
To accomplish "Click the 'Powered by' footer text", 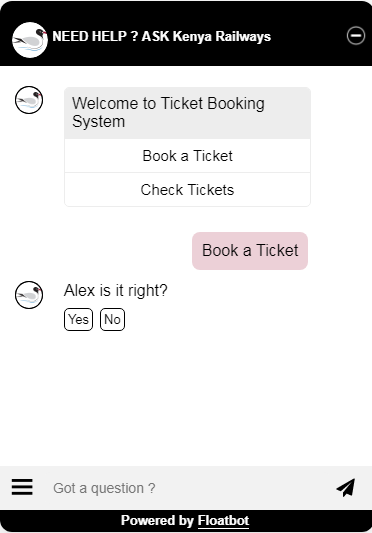I will coord(157,521).
